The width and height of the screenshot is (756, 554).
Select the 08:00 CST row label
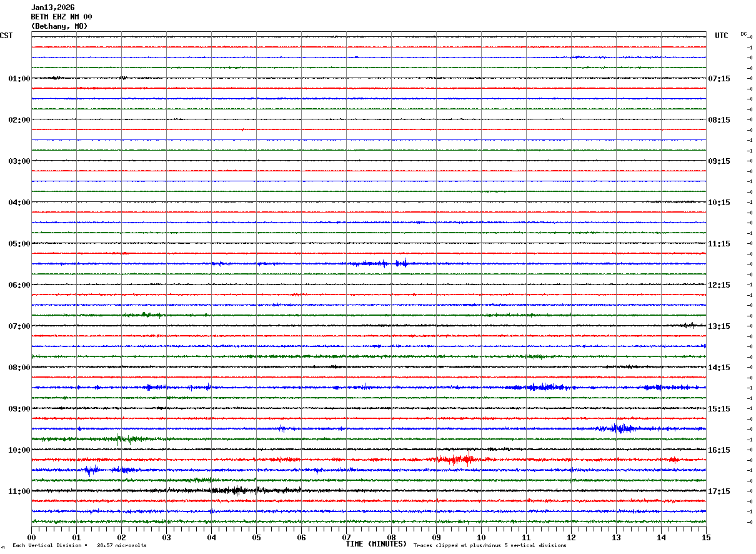pyautogui.click(x=19, y=368)
